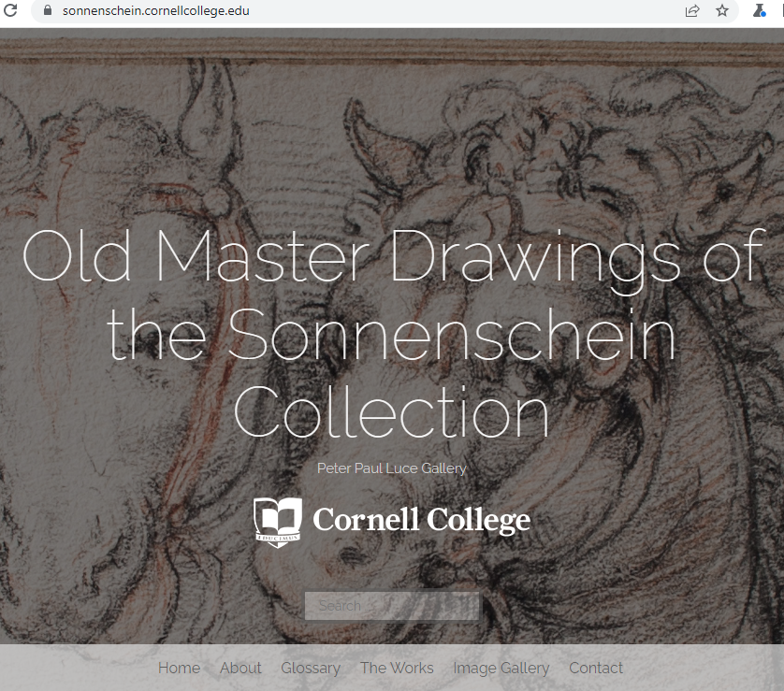Open Chrome Labs flask icon
Viewport: 784px width, 691px height.
760,10
